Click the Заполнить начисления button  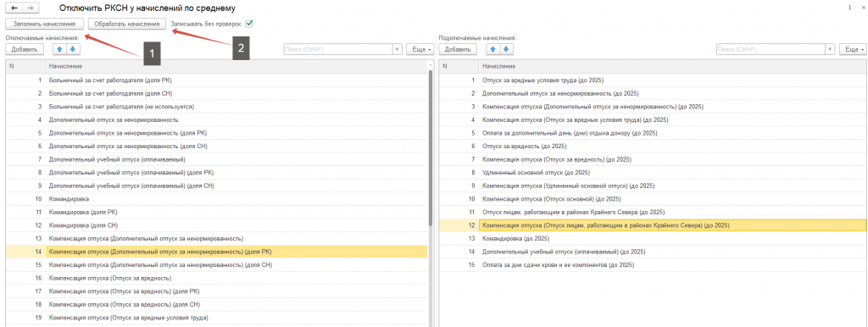pos(45,24)
